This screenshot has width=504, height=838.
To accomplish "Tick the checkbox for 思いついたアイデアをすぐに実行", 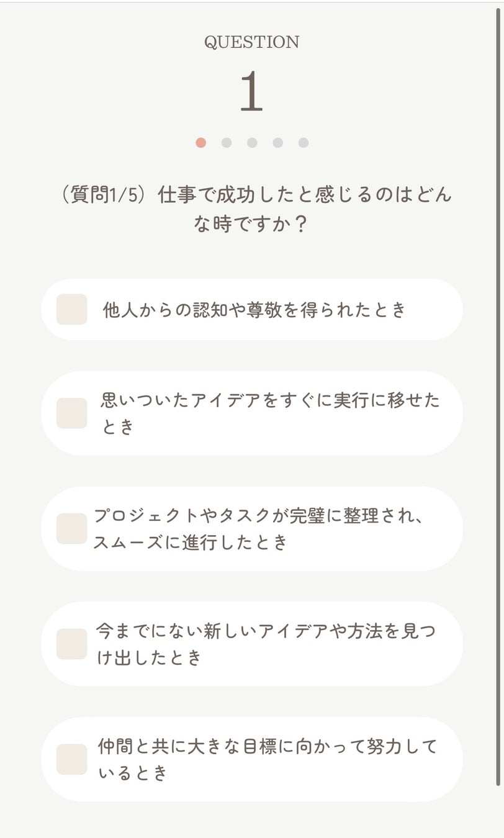I will (71, 413).
